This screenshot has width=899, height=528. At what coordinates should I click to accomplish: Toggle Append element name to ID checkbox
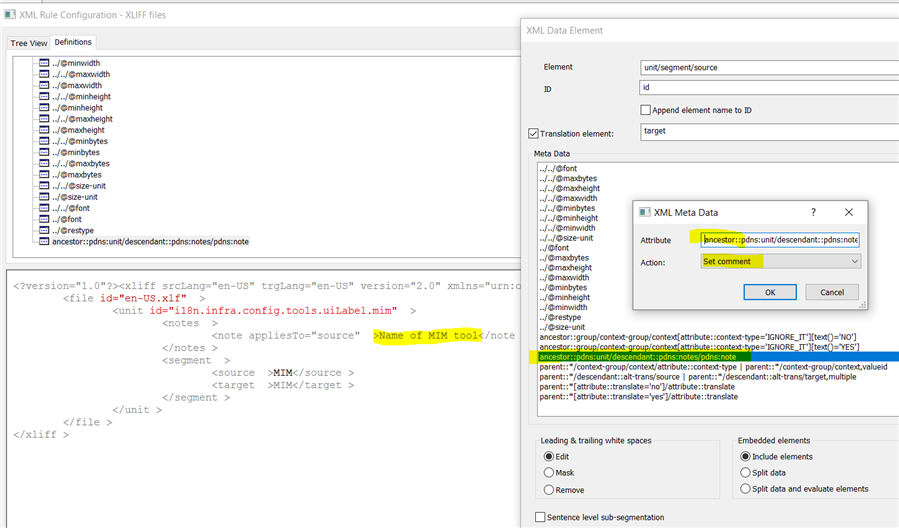646,110
